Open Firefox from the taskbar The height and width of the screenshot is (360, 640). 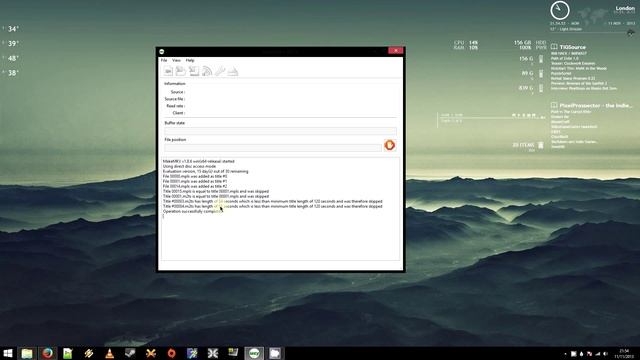point(47,353)
